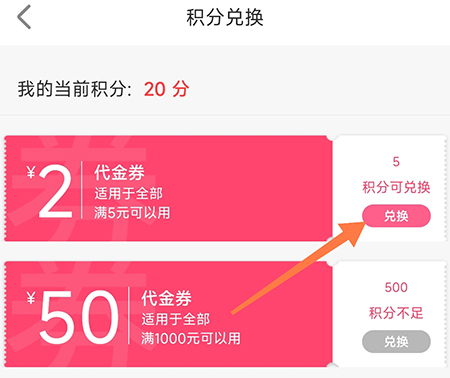Tap the ¥ symbol on the ¥50 coupon

31,298
